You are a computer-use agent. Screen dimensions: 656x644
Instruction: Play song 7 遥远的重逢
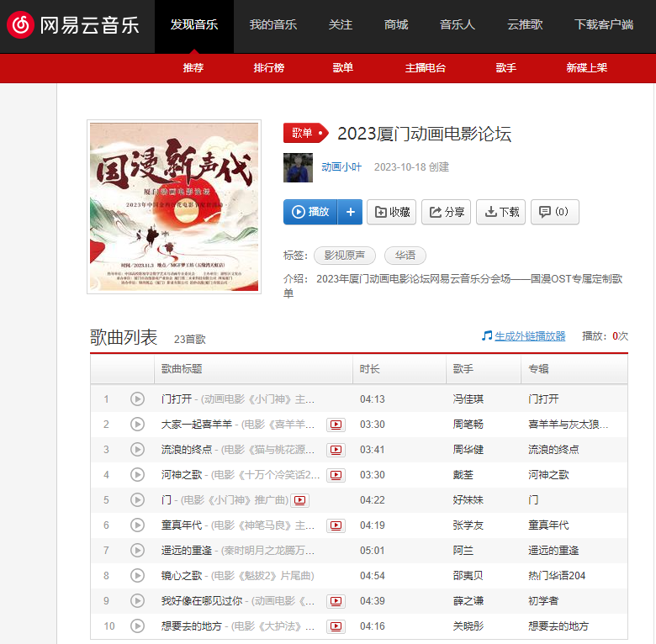pos(137,551)
